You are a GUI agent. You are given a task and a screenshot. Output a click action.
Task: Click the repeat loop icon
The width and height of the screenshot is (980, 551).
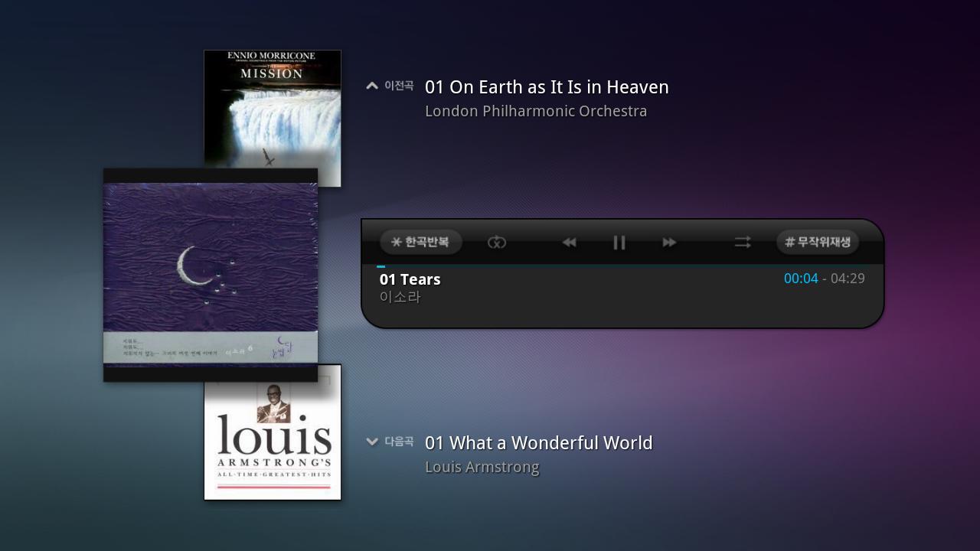(x=497, y=243)
